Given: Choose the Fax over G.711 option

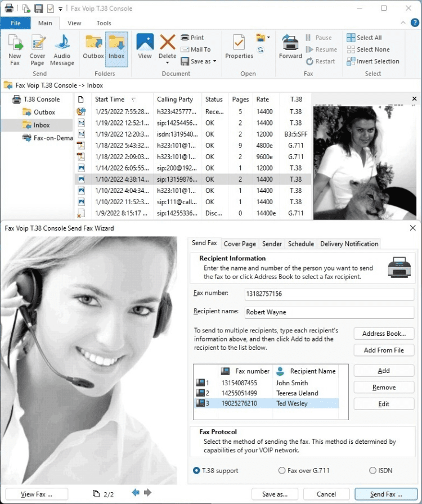Looking at the screenshot, I should click(282, 470).
